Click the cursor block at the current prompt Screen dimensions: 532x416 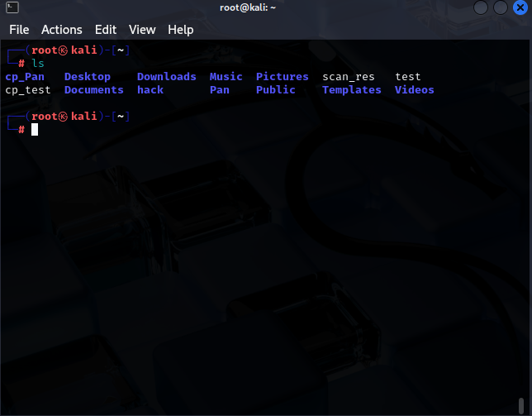(35, 129)
